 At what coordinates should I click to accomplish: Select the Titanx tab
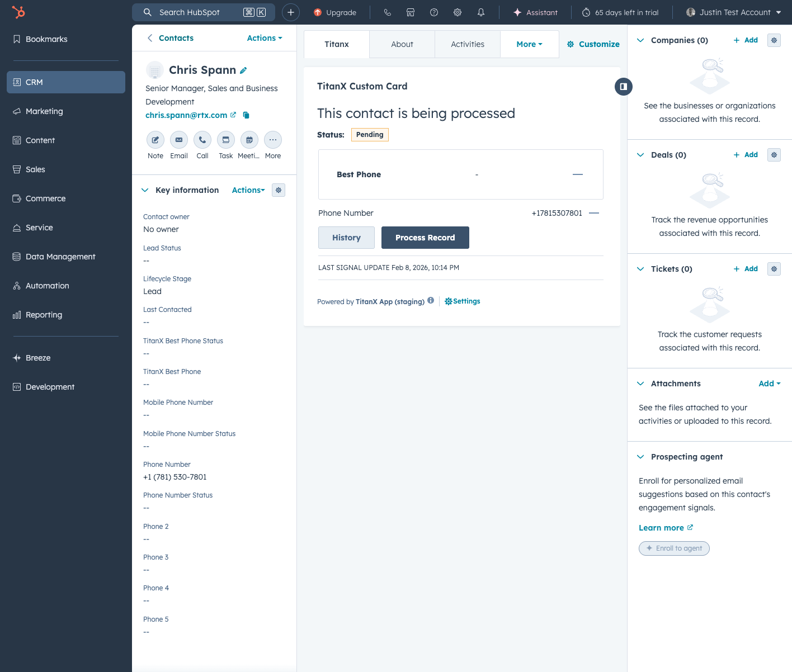click(x=337, y=44)
